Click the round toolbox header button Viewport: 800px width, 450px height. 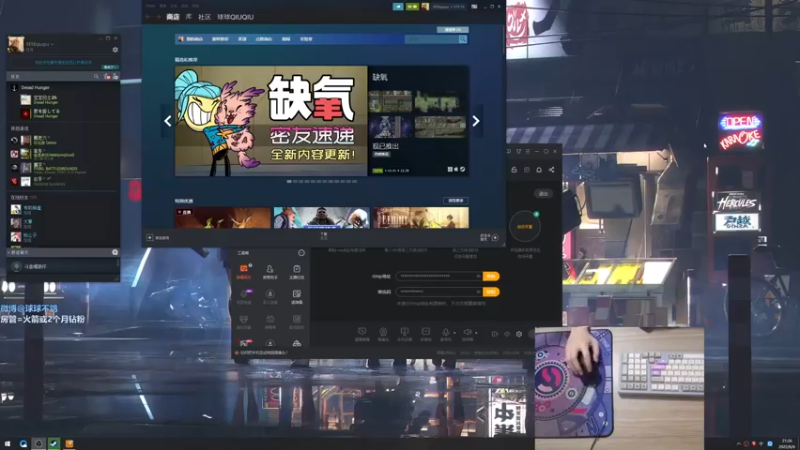tap(301, 253)
